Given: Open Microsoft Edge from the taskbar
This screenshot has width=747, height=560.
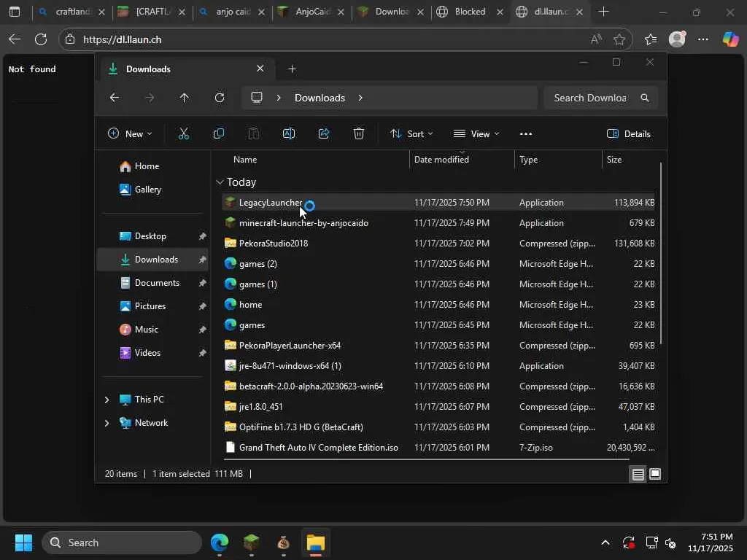Looking at the screenshot, I should pyautogui.click(x=220, y=542).
